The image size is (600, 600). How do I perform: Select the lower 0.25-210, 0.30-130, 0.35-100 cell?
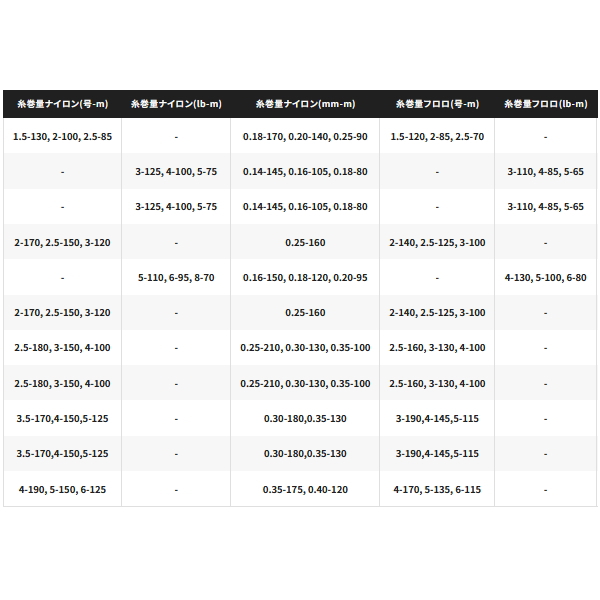(x=305, y=383)
